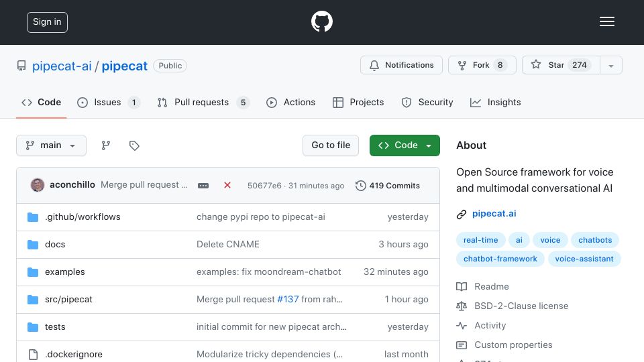Screen dimensions: 644x362
Task: Expand the main branch selector
Action: [x=52, y=145]
